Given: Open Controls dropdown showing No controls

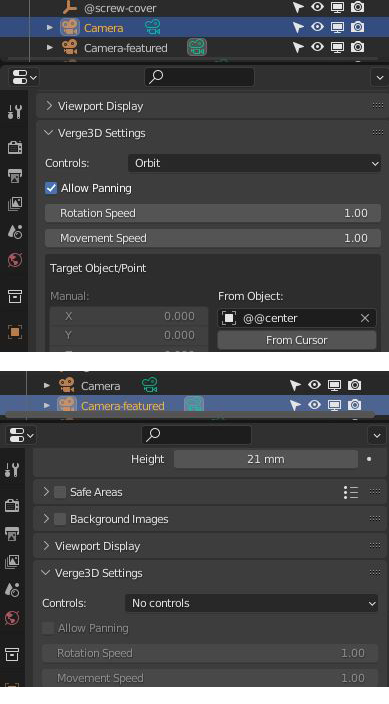Looking at the screenshot, I should coord(251,603).
